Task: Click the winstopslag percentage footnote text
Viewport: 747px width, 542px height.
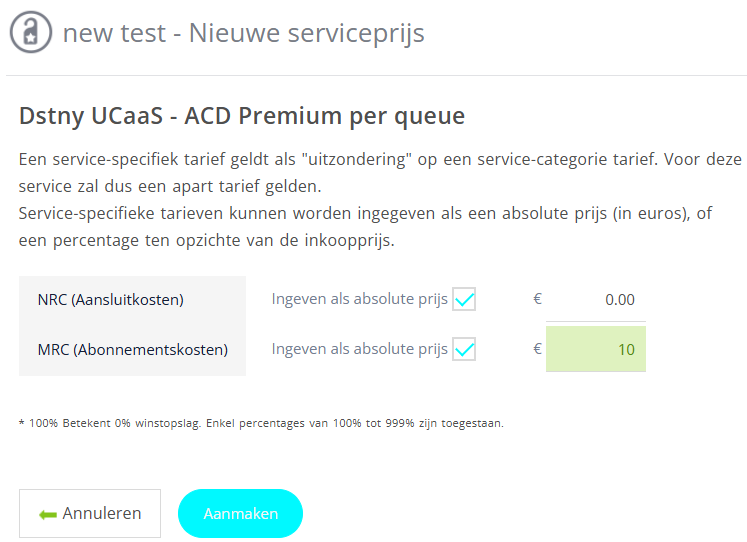Action: 261,423
